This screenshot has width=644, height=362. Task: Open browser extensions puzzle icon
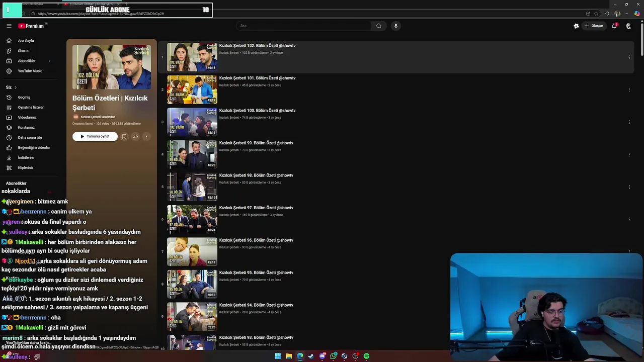click(607, 14)
